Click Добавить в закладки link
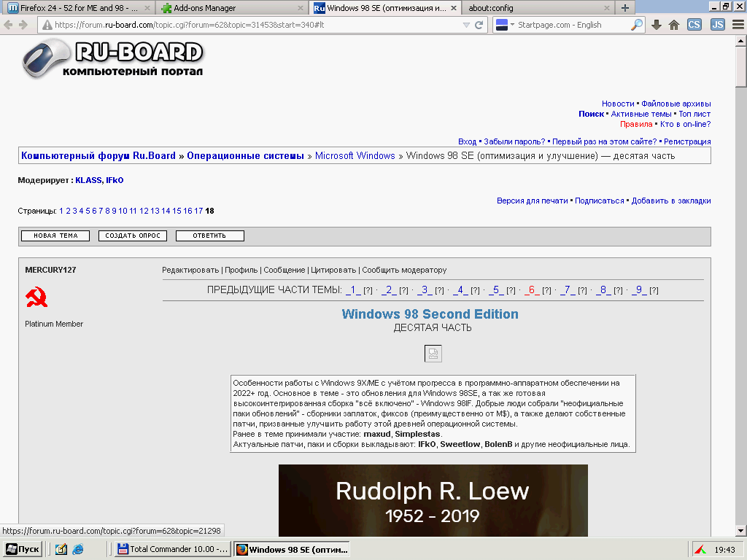 (x=671, y=201)
